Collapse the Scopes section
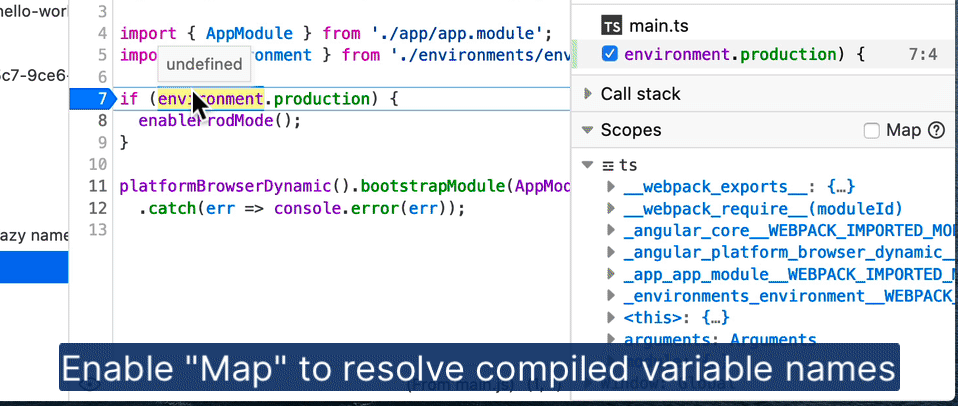The height and width of the screenshot is (406, 958). tap(588, 130)
